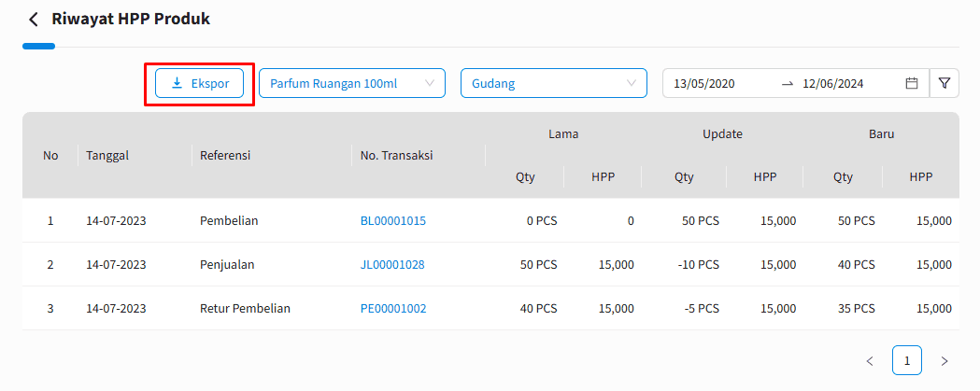Click the No. Transaksi column header
980x391 pixels.
coord(396,156)
